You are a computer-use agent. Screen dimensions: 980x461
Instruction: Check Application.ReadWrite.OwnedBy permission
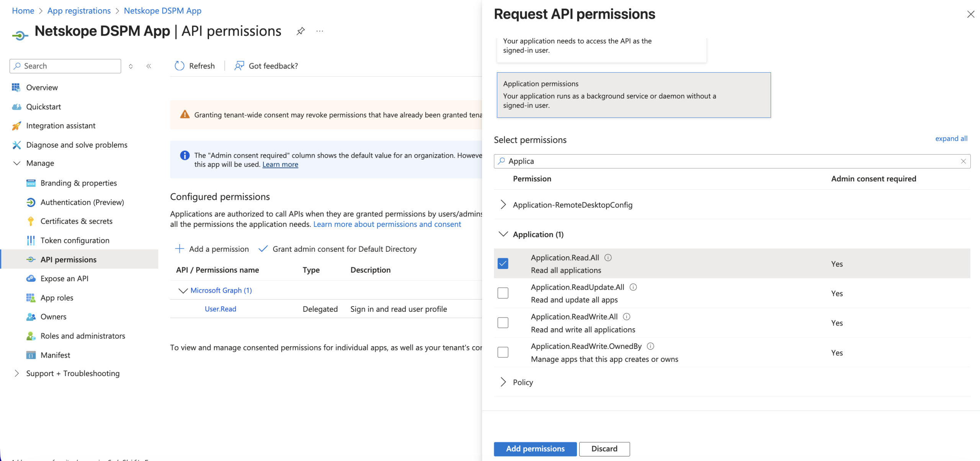click(x=503, y=352)
